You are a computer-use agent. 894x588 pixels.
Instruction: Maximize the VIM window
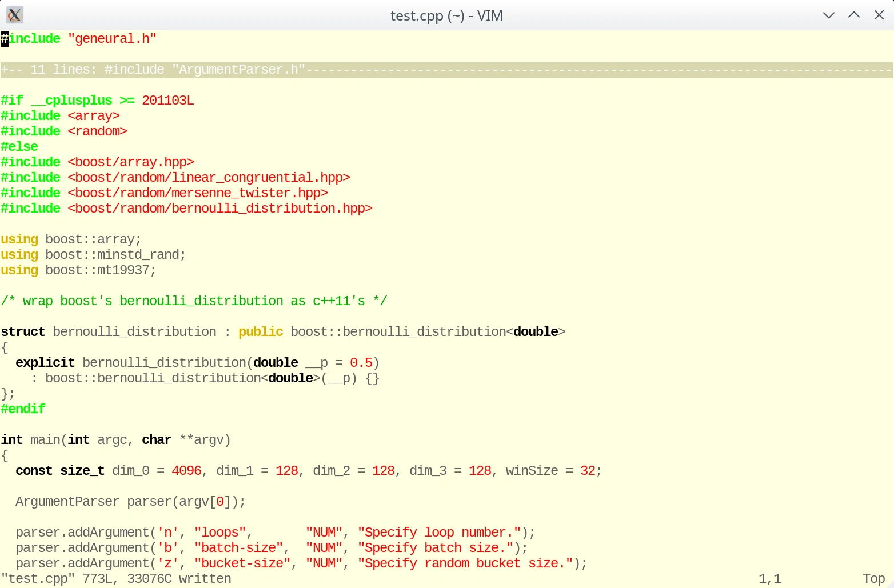[x=854, y=15]
